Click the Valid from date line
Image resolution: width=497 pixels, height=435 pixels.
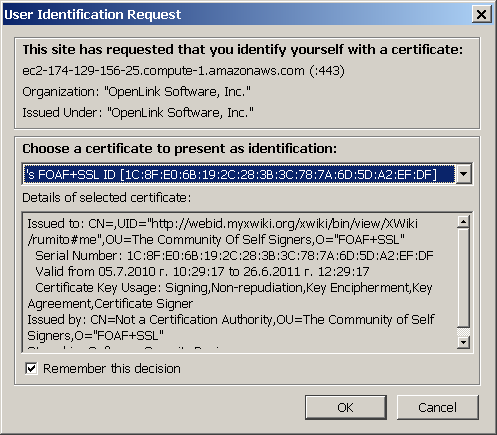click(x=202, y=272)
